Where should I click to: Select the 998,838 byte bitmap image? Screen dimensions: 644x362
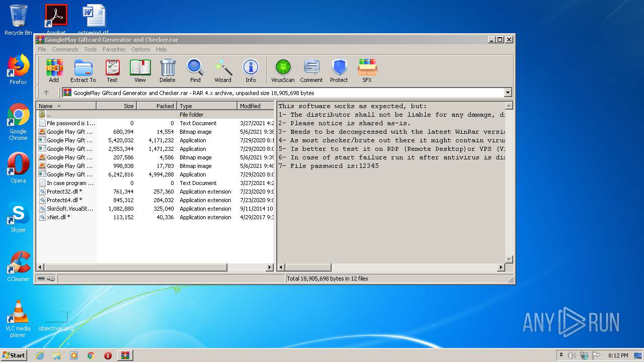tap(155, 166)
